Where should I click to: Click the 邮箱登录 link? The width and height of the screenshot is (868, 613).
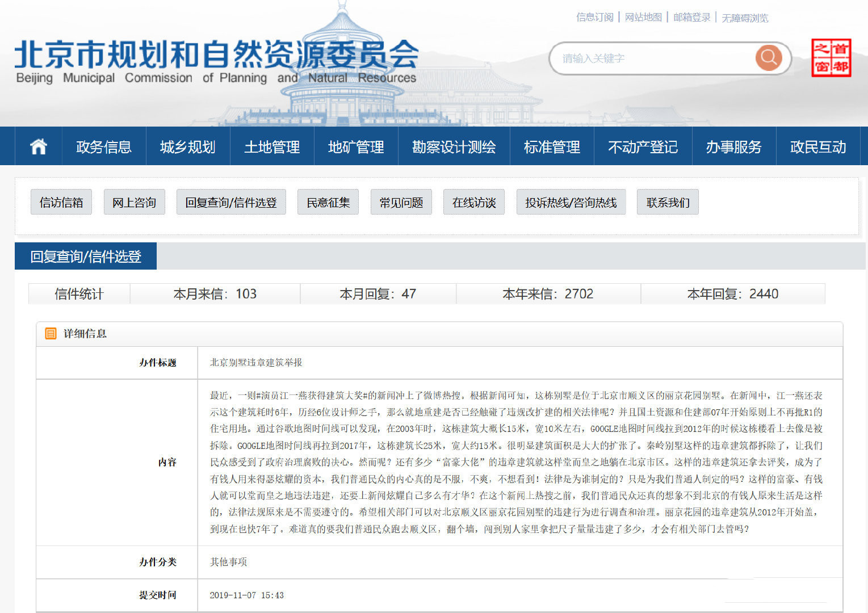[x=691, y=18]
